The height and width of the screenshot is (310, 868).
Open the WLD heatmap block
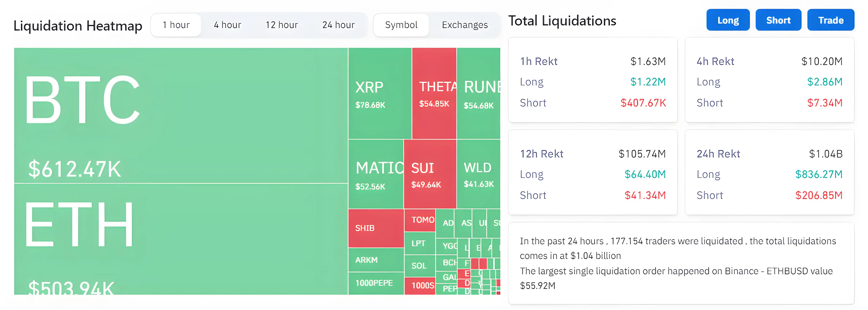click(x=478, y=174)
